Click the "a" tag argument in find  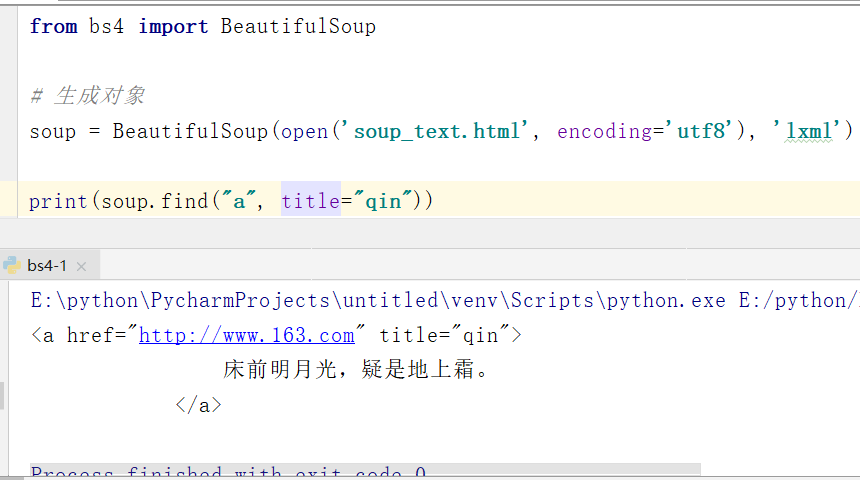pos(239,201)
